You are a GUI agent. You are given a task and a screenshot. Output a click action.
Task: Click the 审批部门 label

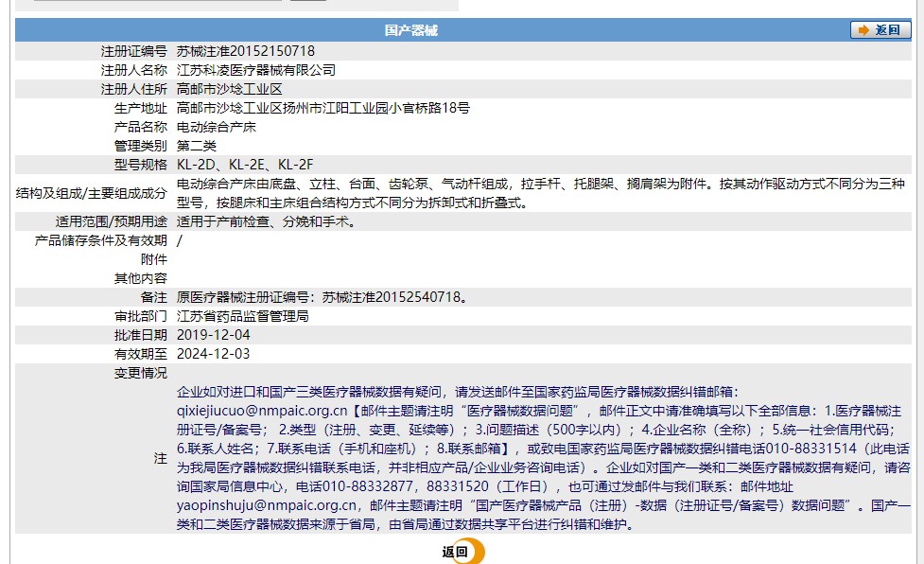click(141, 316)
